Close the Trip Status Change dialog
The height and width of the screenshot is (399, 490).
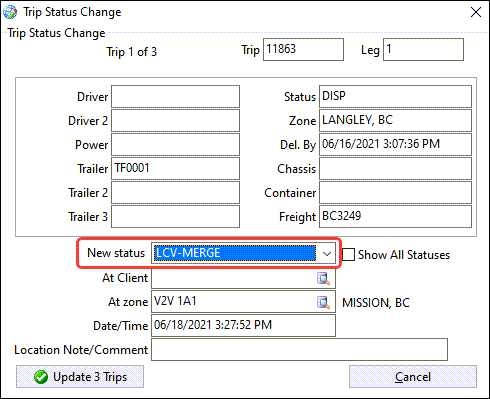point(476,12)
